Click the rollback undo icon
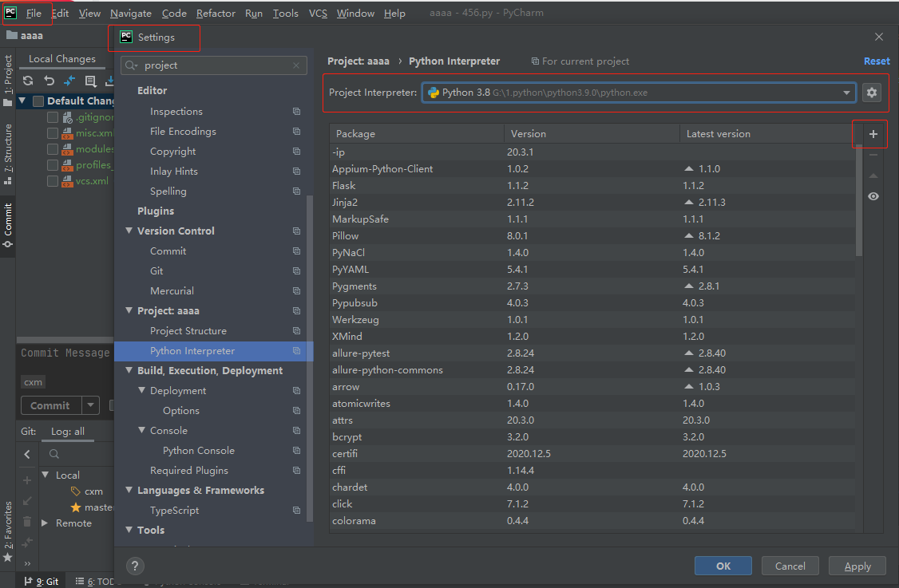This screenshot has width=899, height=588. (50, 81)
